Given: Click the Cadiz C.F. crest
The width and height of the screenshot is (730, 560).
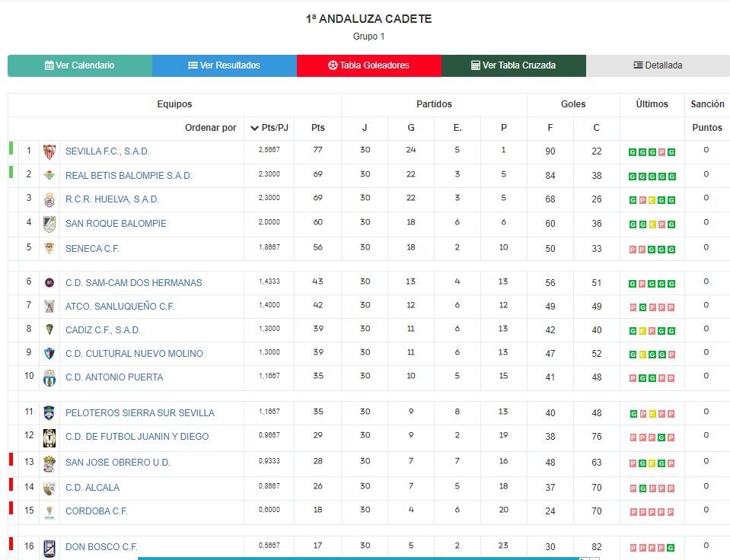Looking at the screenshot, I should [x=49, y=330].
